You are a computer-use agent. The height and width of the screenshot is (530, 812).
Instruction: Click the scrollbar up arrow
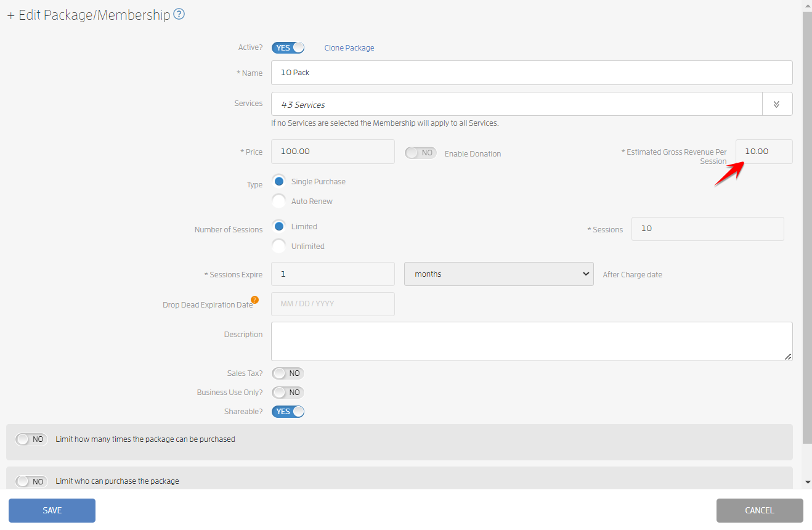(x=807, y=5)
